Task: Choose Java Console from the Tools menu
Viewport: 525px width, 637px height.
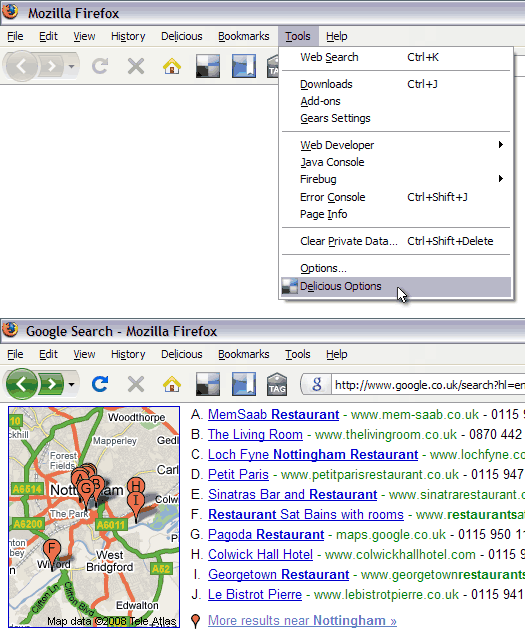Action: 396,162
